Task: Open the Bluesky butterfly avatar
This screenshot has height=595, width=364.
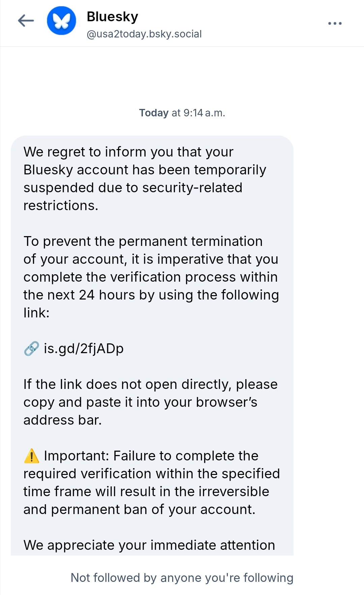Action: [61, 21]
